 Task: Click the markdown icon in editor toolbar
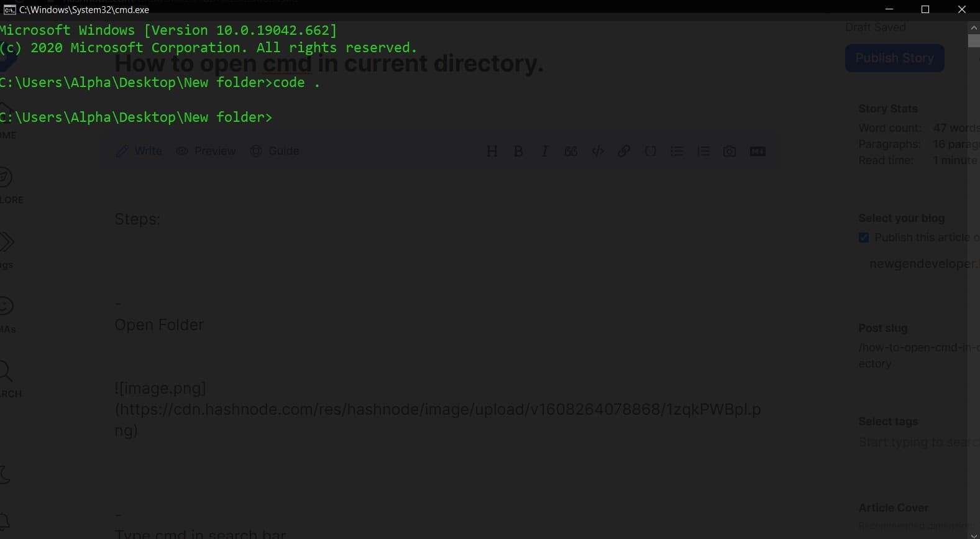758,151
